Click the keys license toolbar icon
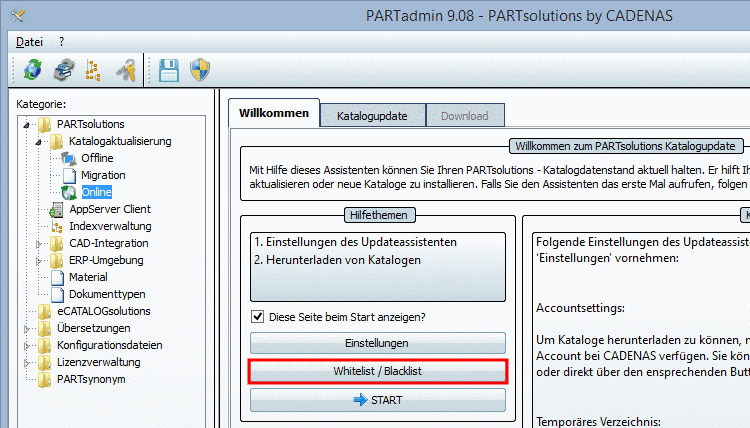The height and width of the screenshot is (428, 750). tap(126, 70)
